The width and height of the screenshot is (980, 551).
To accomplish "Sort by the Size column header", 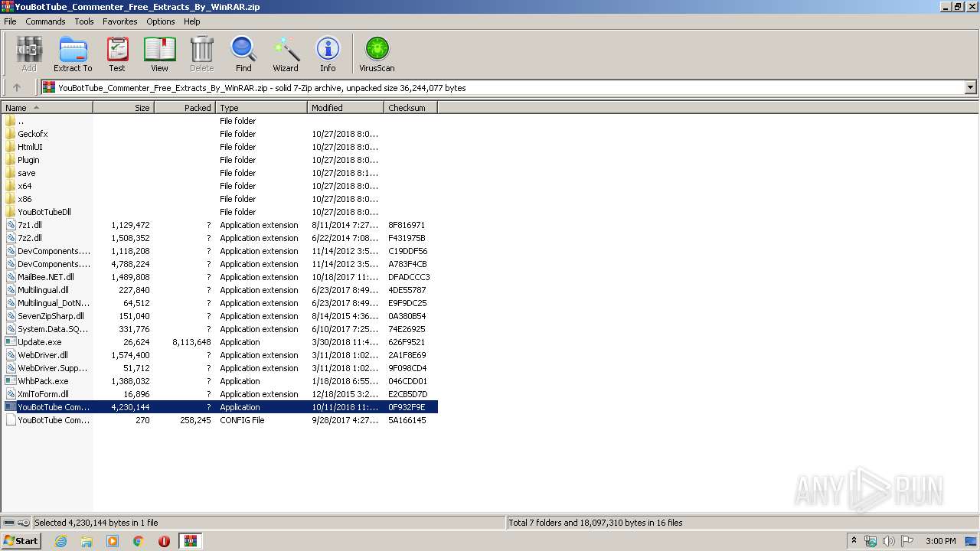I will point(124,108).
